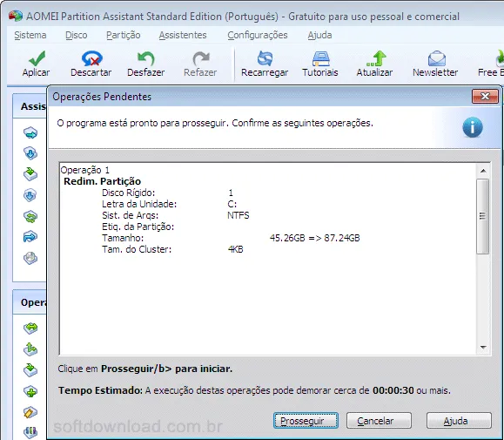Open the Configurações menu
The height and width of the screenshot is (440, 504).
pyautogui.click(x=258, y=35)
